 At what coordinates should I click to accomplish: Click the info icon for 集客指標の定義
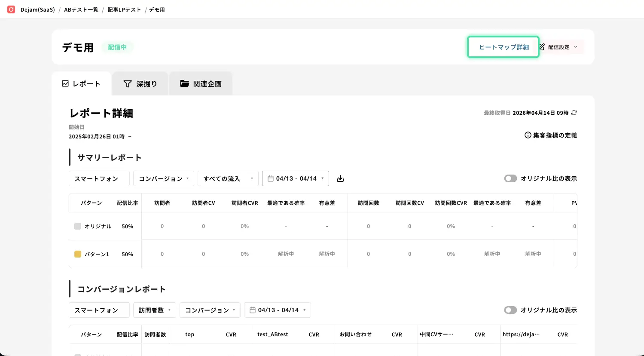click(528, 135)
